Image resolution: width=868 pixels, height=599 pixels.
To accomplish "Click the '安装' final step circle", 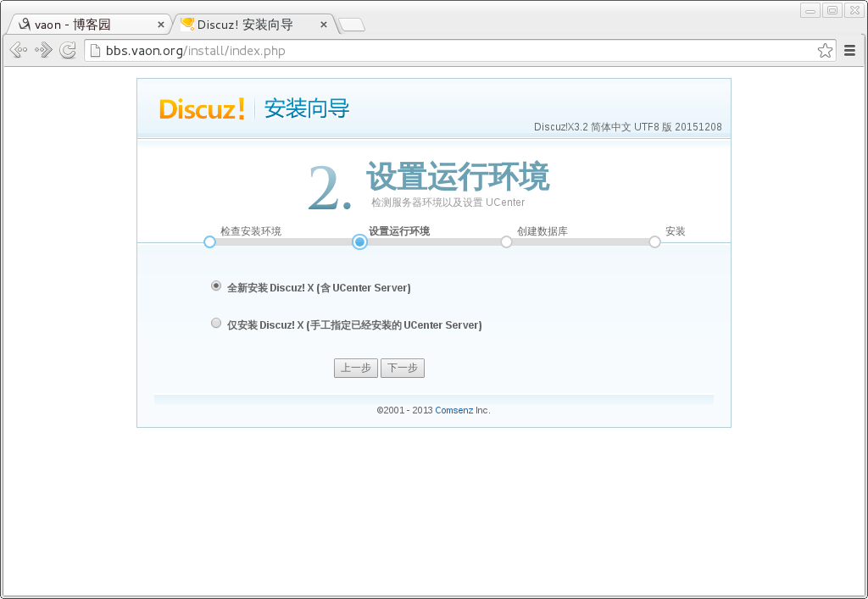I will coord(655,241).
